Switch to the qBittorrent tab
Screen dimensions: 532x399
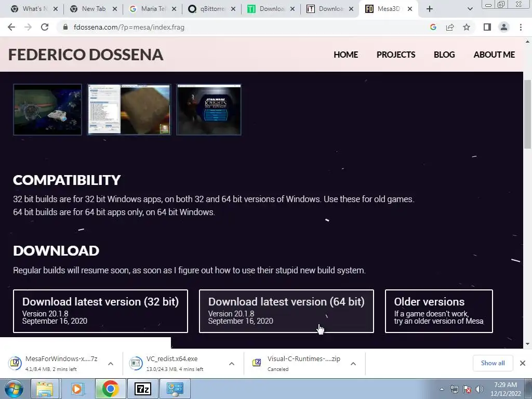[x=211, y=9]
